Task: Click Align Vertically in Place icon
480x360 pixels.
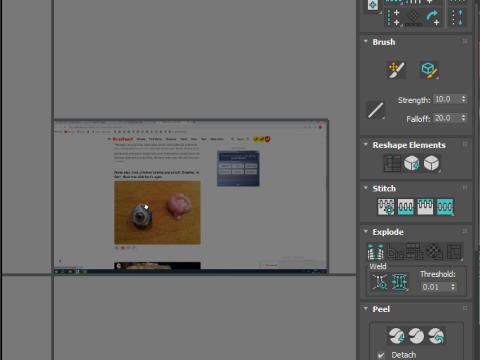Action: [x=393, y=18]
